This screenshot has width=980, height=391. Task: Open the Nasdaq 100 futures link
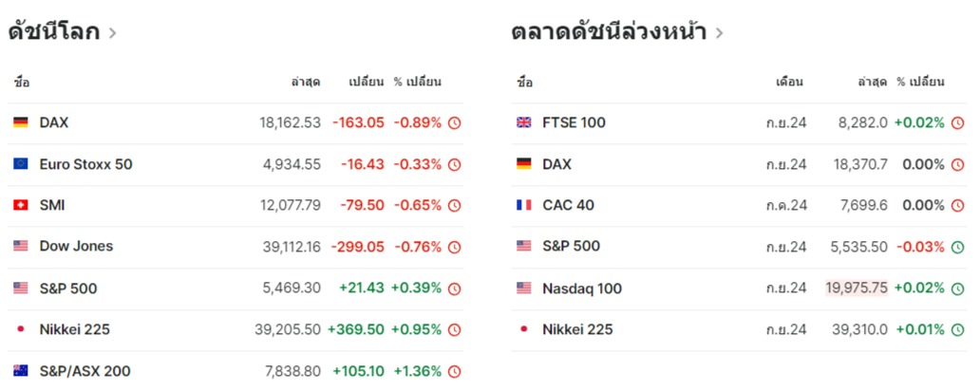[x=581, y=289]
